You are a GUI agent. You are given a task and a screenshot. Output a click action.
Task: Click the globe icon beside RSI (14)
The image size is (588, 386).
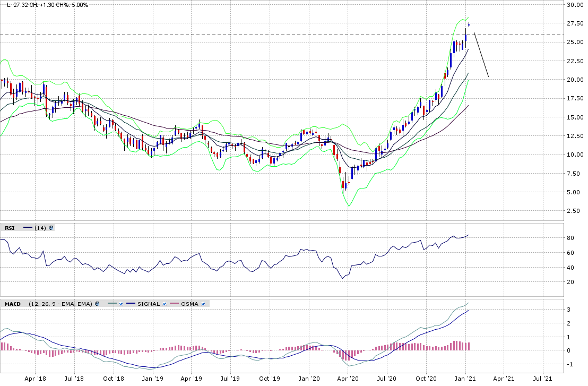51,228
